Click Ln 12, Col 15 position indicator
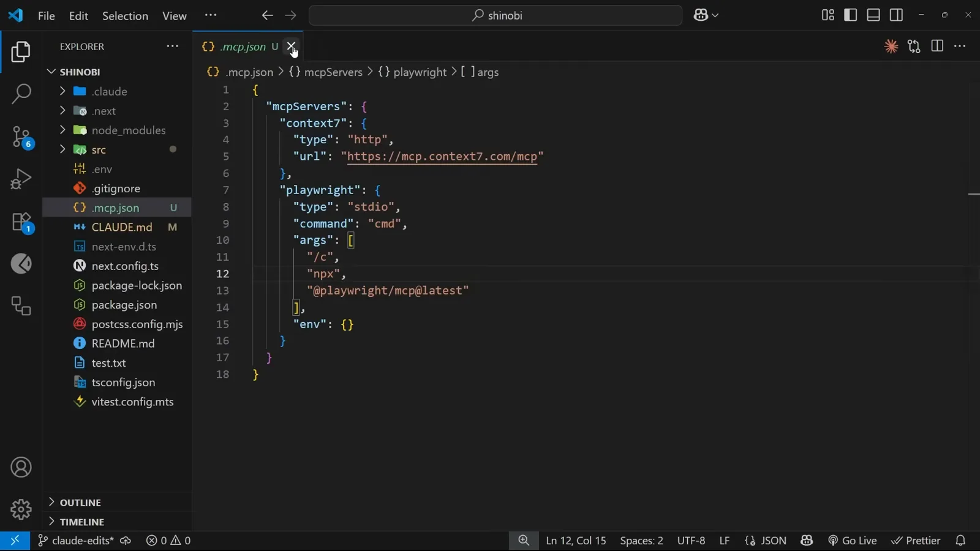Screen dimensions: 980x551 [x=576, y=541]
